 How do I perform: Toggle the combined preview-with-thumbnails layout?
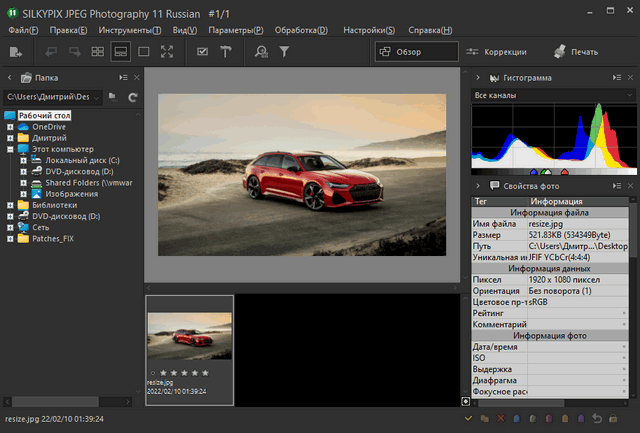coord(120,51)
